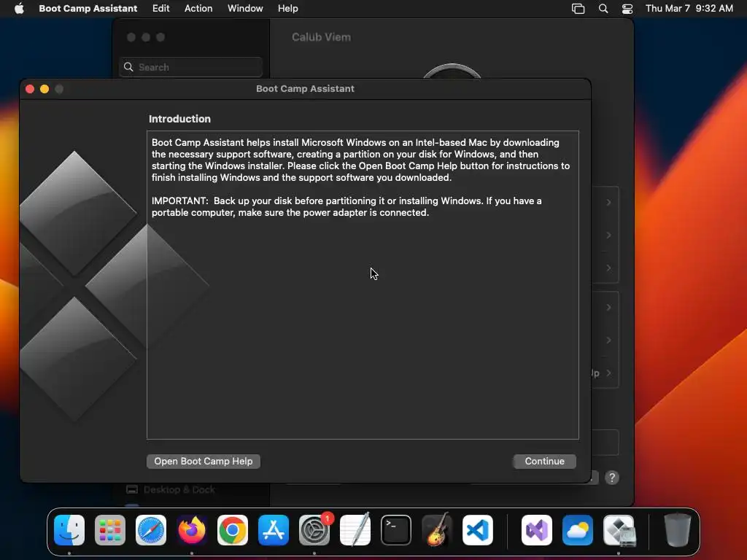Click the help question mark in System Settings
This screenshot has width=747, height=560.
612,477
